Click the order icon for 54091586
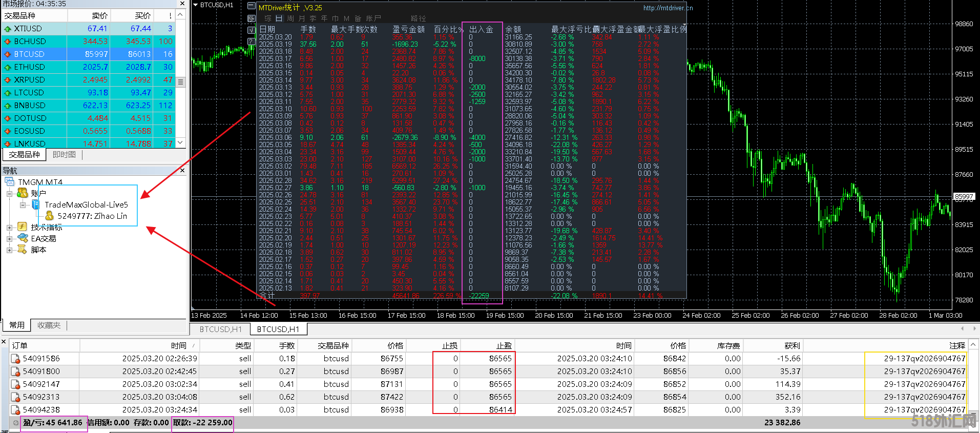The image size is (980, 433). 16,359
